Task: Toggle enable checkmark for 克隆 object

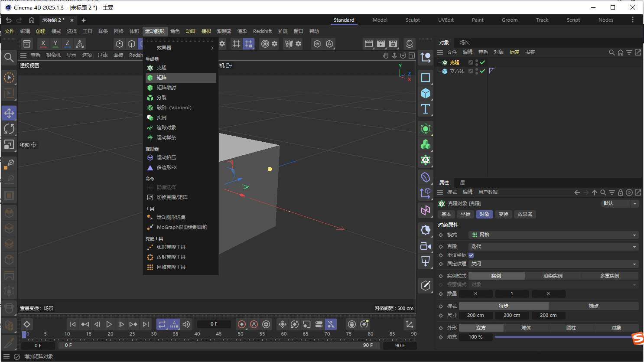Action: [x=482, y=62]
